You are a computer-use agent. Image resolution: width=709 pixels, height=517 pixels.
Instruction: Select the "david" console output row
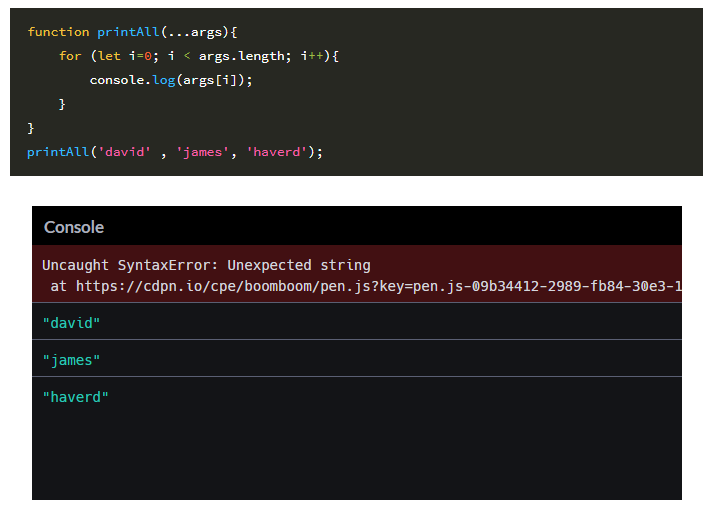click(357, 322)
